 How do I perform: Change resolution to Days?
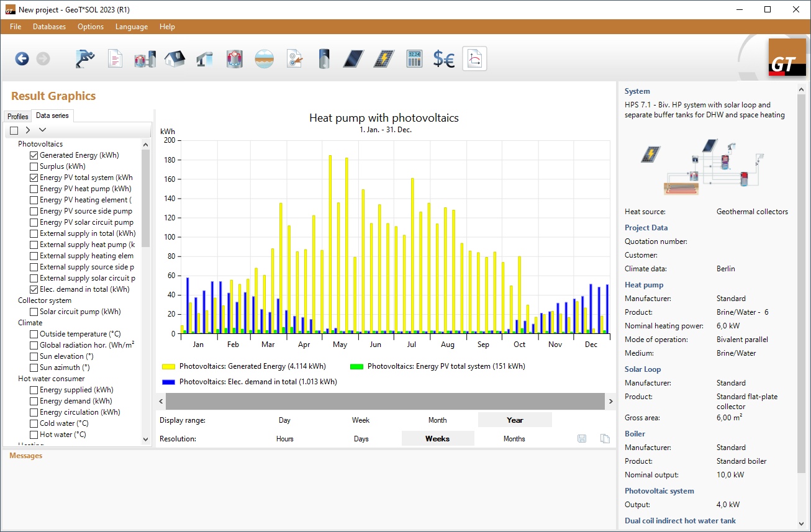pos(361,439)
